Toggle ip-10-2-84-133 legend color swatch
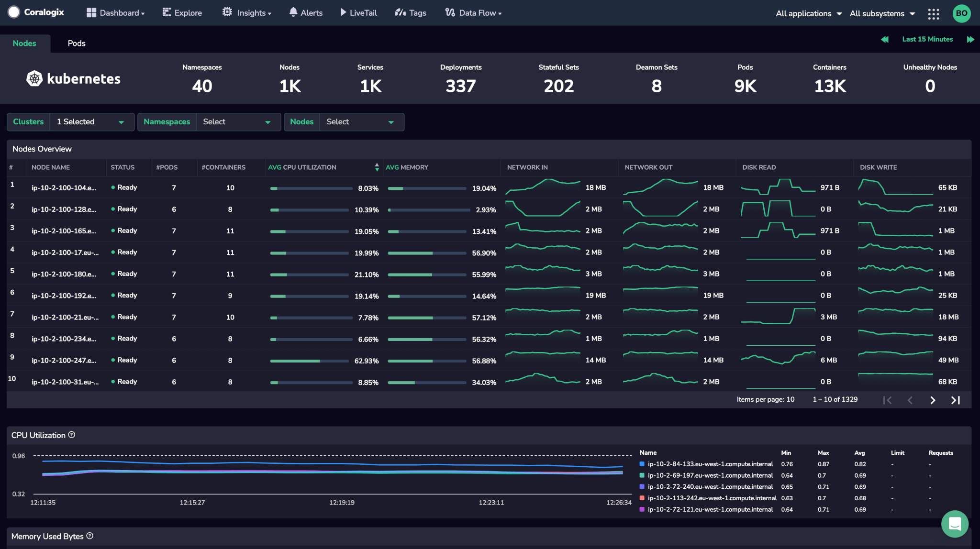 tap(642, 464)
